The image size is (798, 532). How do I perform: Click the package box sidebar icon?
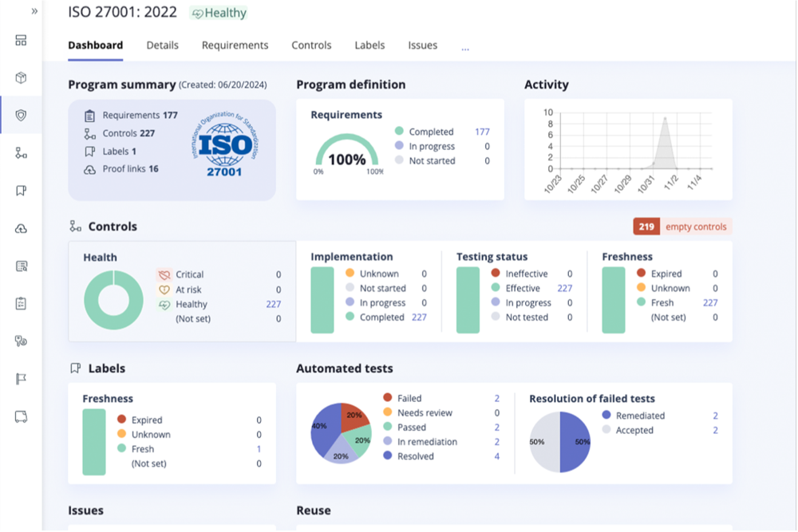point(22,78)
